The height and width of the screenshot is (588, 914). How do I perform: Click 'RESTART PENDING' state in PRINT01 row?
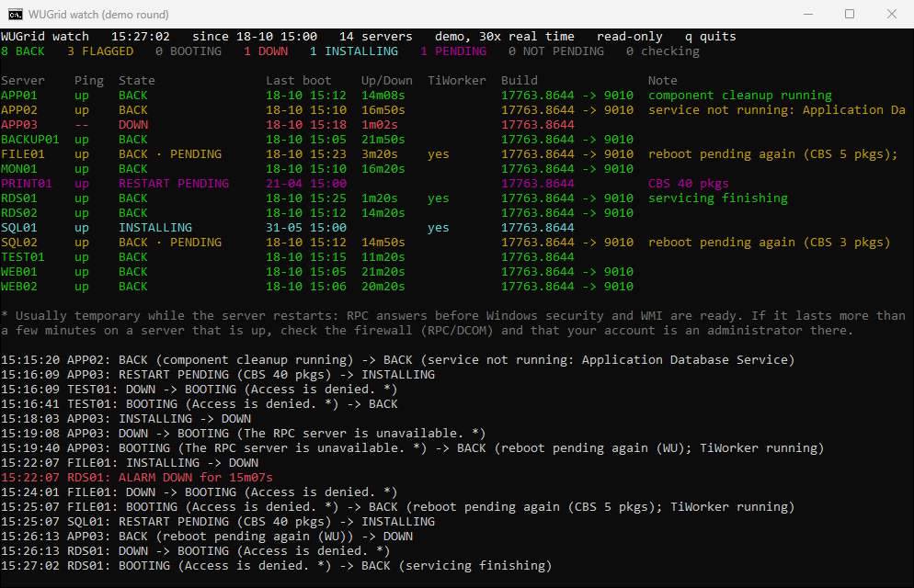point(174,184)
